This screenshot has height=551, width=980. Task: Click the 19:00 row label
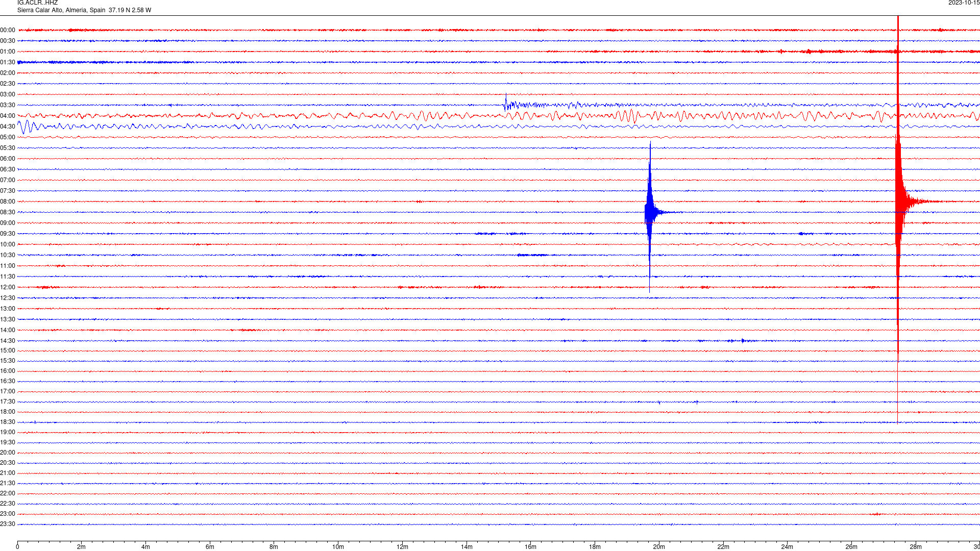(8, 432)
